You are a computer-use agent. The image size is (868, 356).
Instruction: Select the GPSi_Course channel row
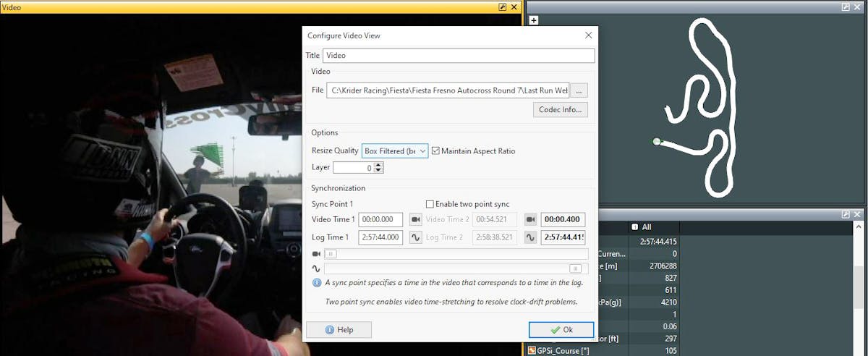(x=577, y=351)
